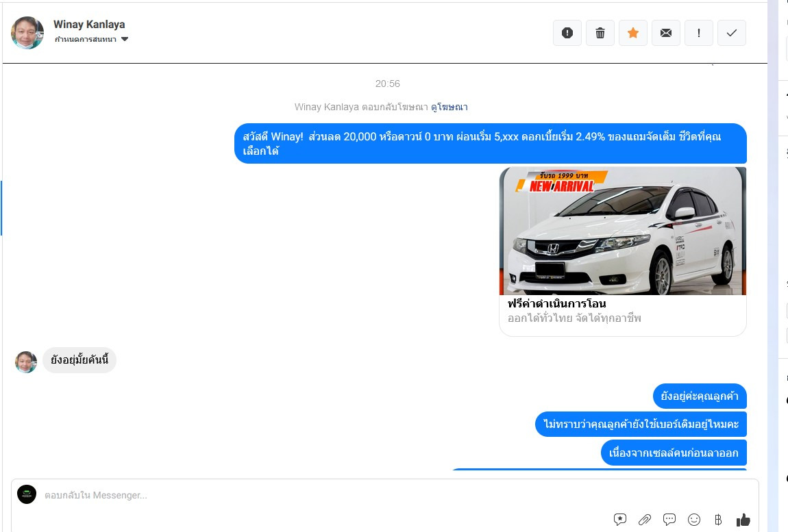The width and height of the screenshot is (788, 532).
Task: Flag conversation with exclamation mark button
Action: [x=699, y=33]
